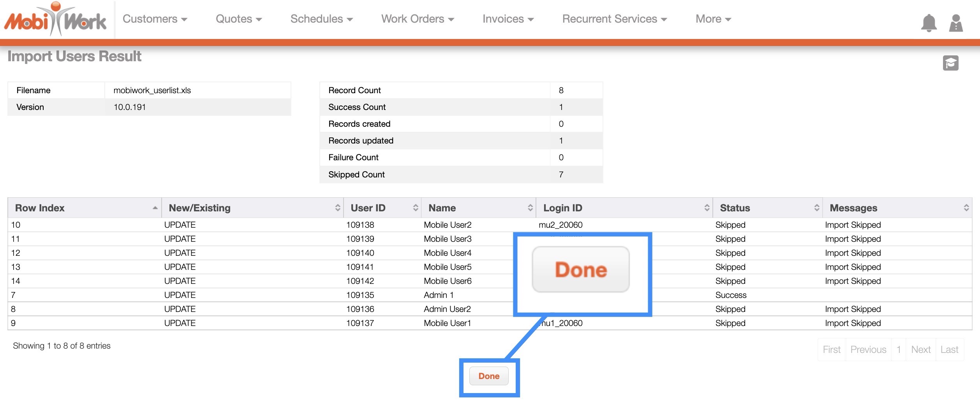Viewport: 980px width, 411px height.
Task: Click the graduation cap help icon
Action: point(950,63)
